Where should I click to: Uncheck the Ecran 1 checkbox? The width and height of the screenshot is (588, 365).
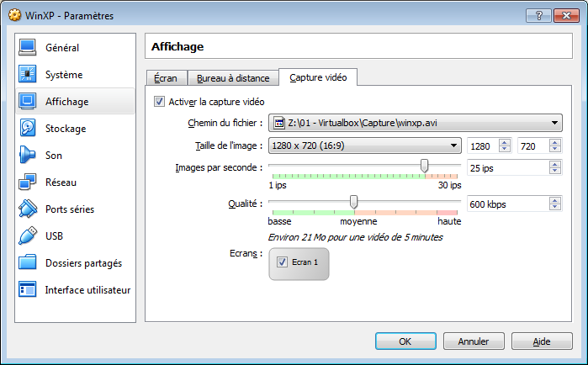tap(282, 262)
